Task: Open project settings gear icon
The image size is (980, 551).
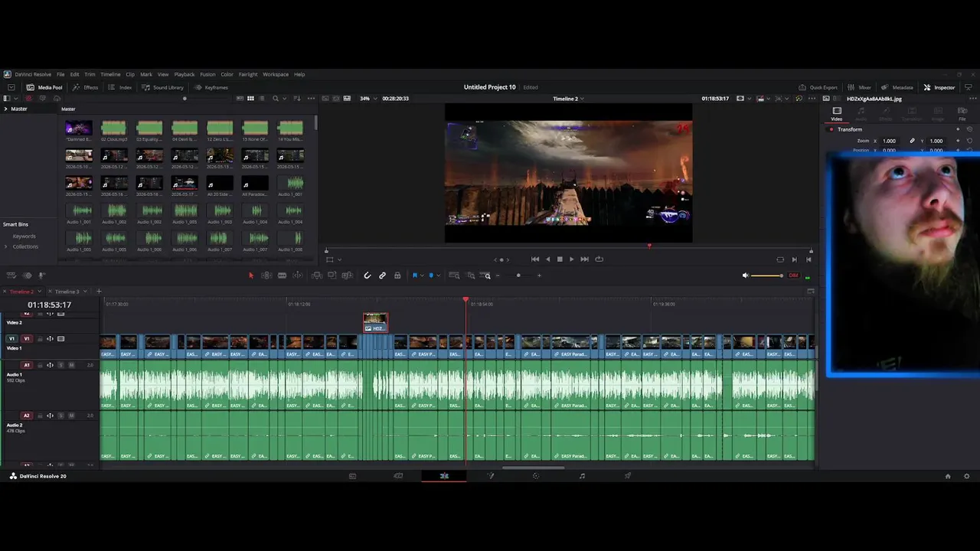Action: [966, 476]
